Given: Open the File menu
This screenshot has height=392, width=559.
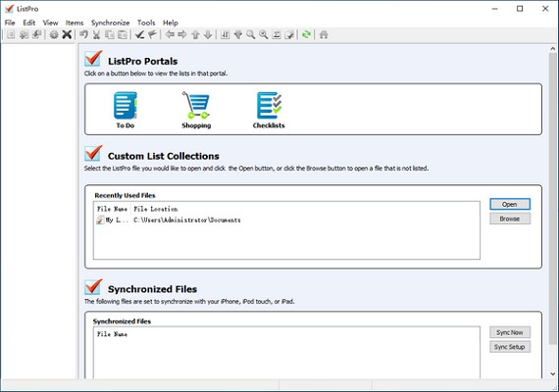Looking at the screenshot, I should 10,23.
